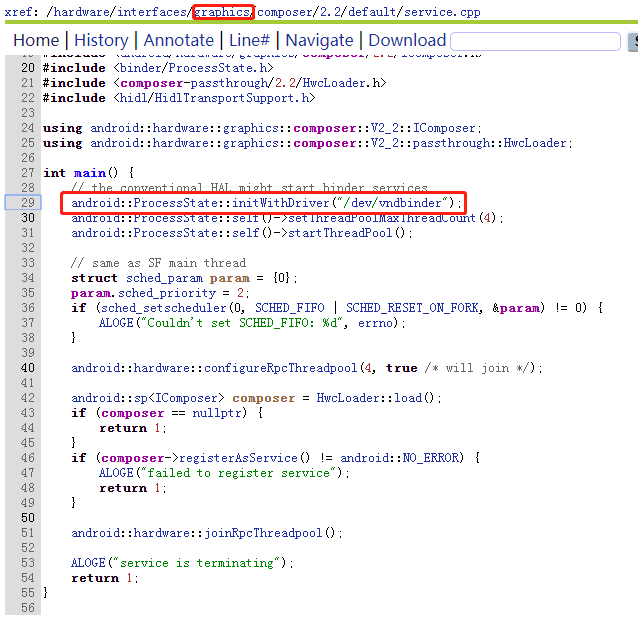Click line number 29
This screenshot has height=627, width=638.
28,203
